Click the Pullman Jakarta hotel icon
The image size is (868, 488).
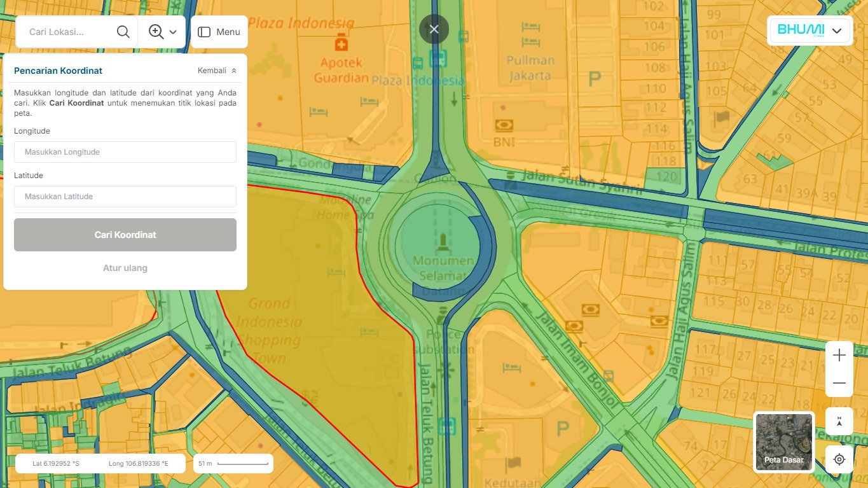click(x=530, y=27)
